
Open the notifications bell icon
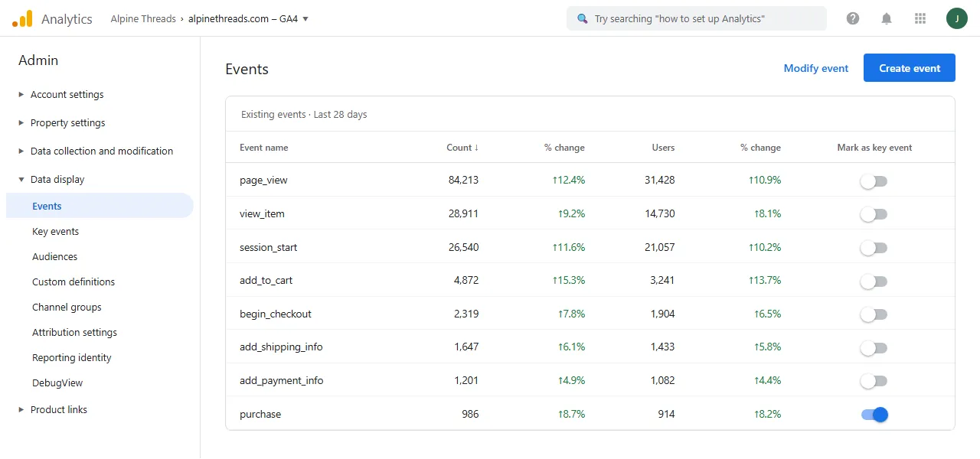[887, 18]
